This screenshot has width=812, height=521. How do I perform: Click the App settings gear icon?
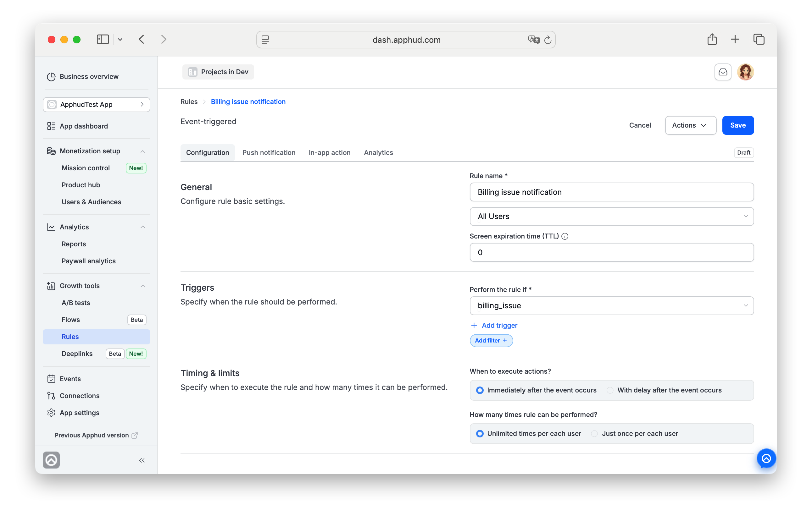(51, 413)
